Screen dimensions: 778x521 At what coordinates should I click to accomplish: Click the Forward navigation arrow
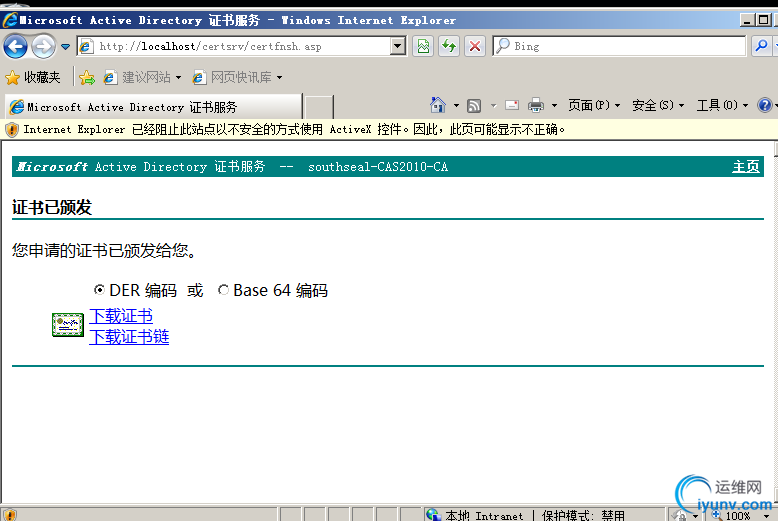tap(44, 47)
